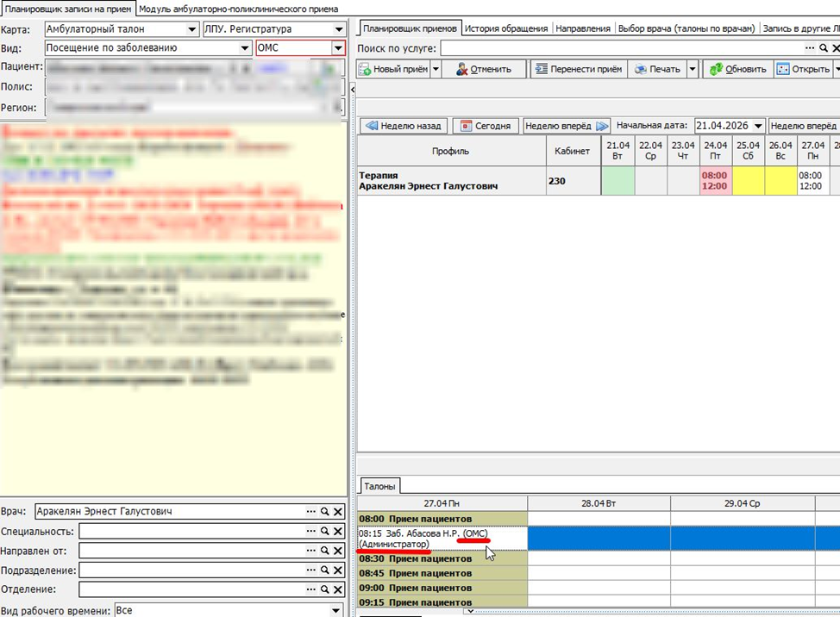Image resolution: width=840 pixels, height=617 pixels.
Task: Open the Начальная дата date dropdown
Action: point(758,126)
